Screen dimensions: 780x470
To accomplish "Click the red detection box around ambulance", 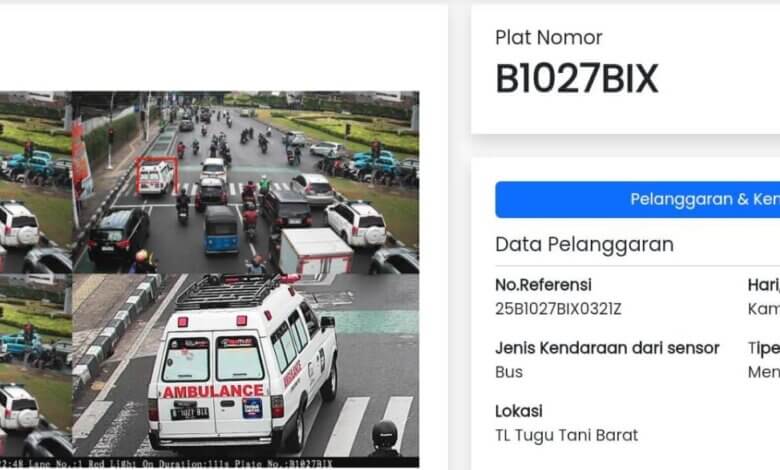I will 157,175.
